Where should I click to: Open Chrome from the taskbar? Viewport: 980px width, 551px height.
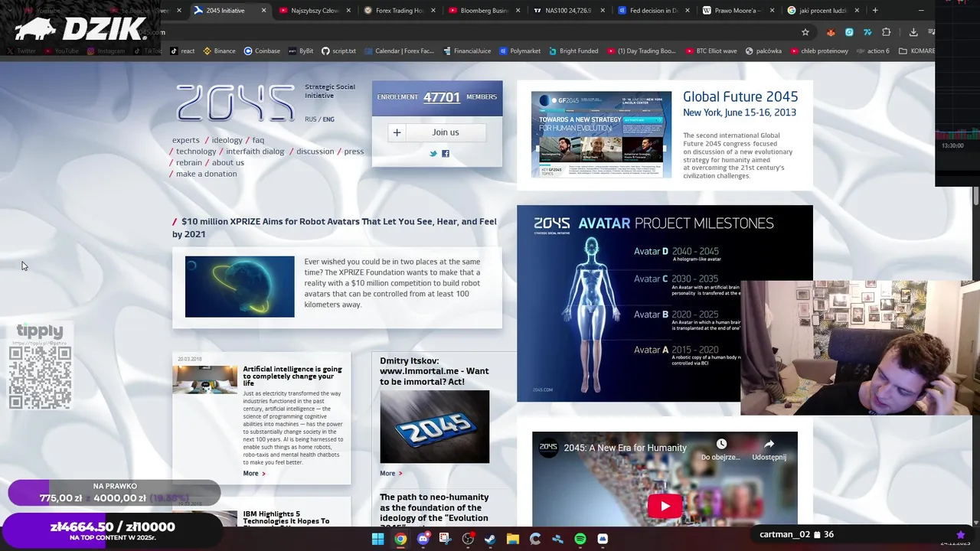tap(400, 539)
